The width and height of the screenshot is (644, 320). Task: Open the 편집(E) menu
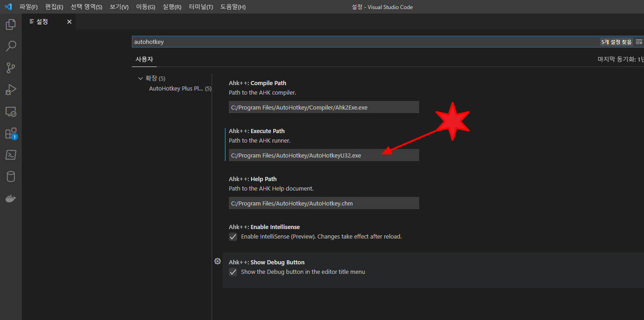click(x=54, y=7)
